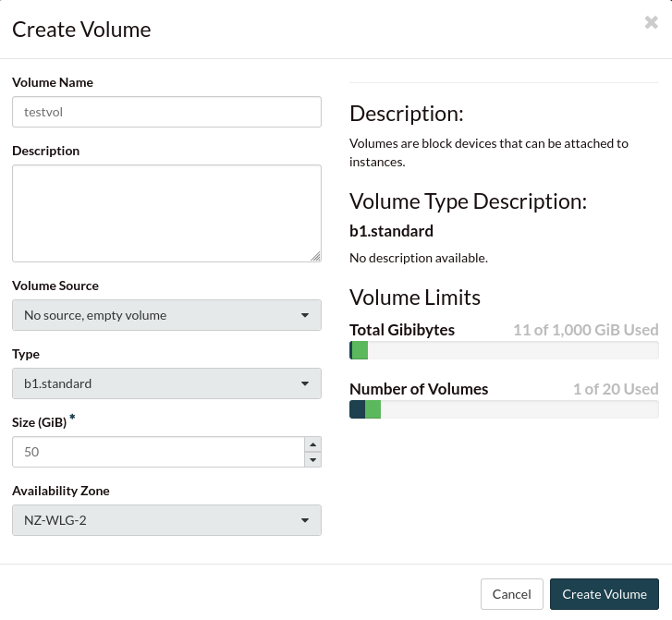Click the b1.standard volume type heading

click(391, 231)
